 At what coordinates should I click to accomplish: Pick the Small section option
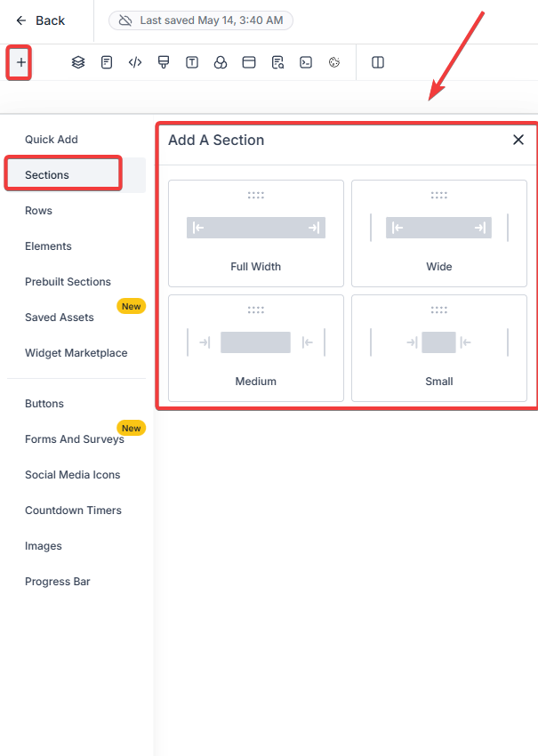tap(439, 348)
